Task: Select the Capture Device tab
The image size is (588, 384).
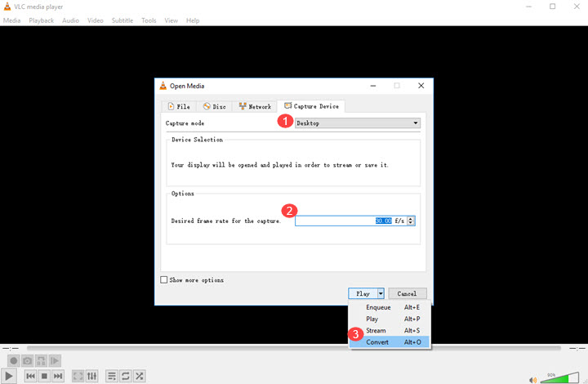Action: 311,106
